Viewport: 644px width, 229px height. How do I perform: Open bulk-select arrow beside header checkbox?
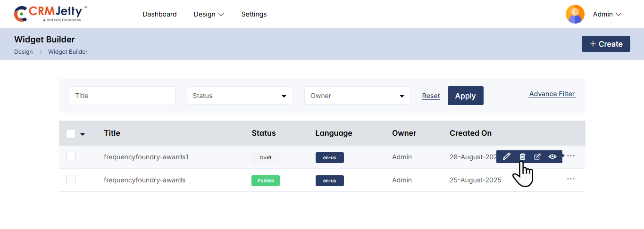tap(83, 134)
